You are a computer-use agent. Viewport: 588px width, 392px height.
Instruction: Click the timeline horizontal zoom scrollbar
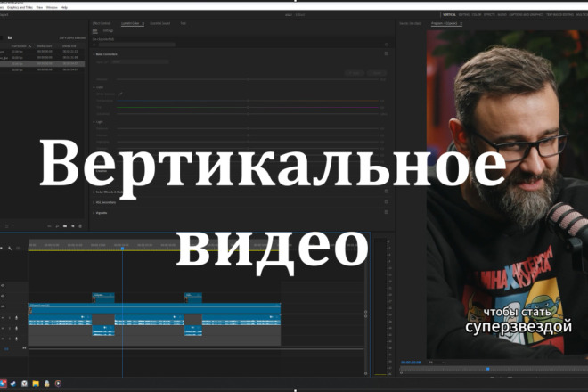click(x=196, y=349)
